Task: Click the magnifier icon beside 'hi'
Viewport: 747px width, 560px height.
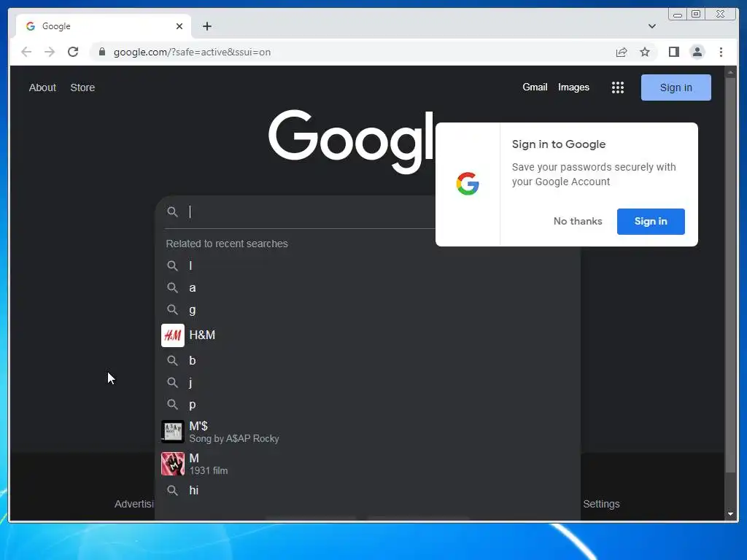Action: pyautogui.click(x=172, y=490)
